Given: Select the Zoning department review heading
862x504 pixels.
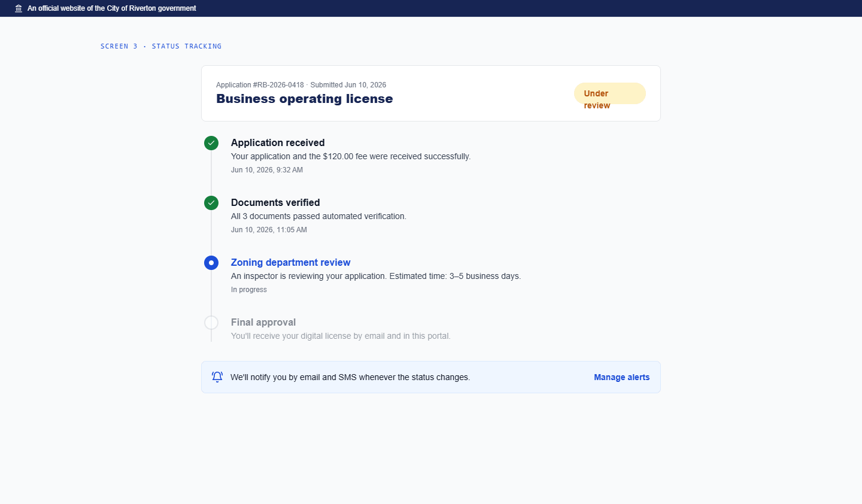Looking at the screenshot, I should point(291,262).
